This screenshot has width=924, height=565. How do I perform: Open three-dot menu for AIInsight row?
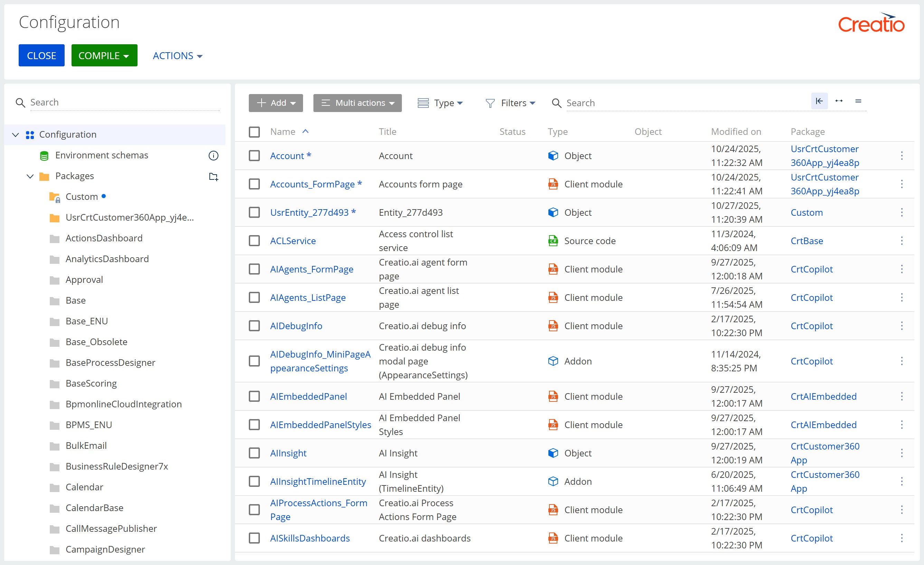point(902,453)
